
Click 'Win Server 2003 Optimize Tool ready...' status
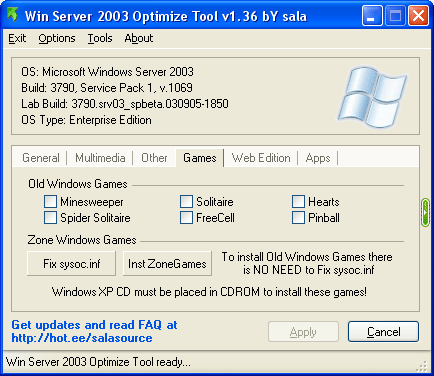click(98, 362)
